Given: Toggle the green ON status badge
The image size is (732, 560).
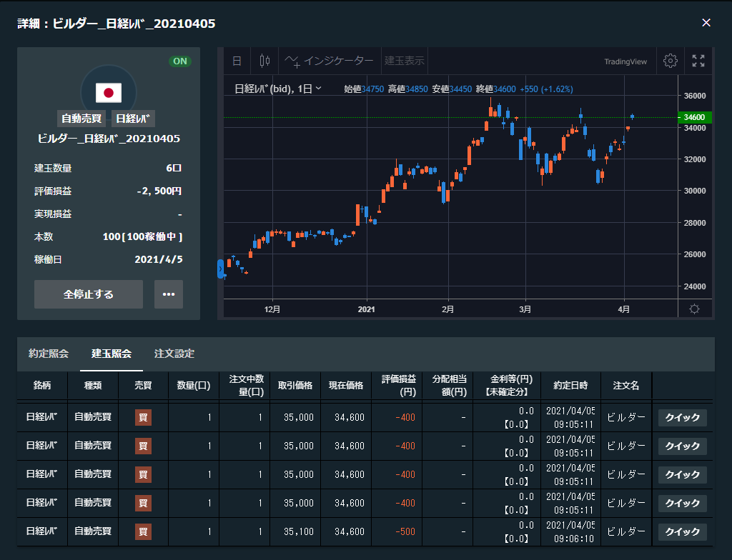Looking at the screenshot, I should pos(179,61).
